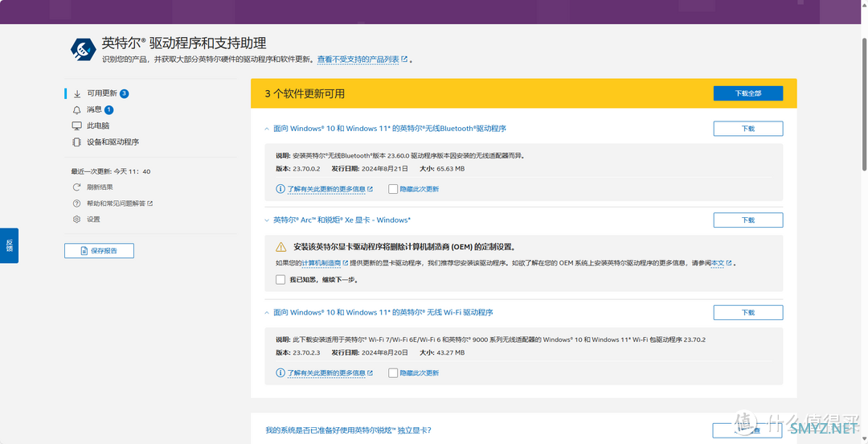Click the info icon in the Bluetooth driver section

coord(280,189)
